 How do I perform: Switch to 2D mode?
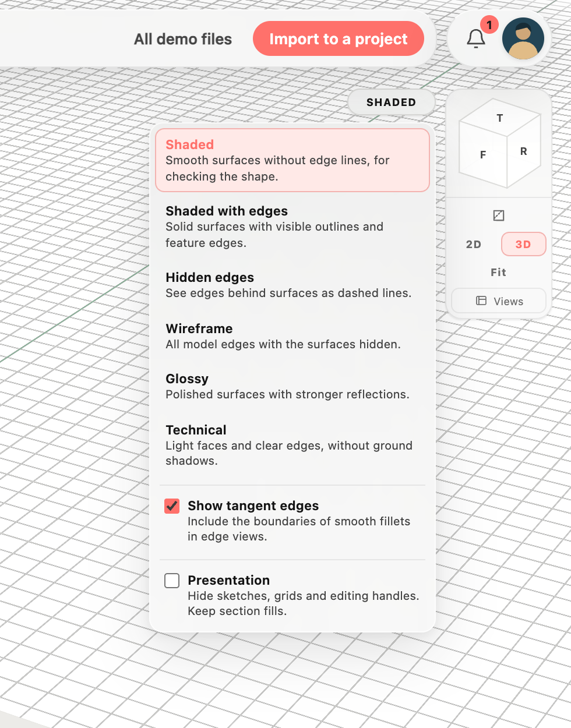(x=474, y=245)
